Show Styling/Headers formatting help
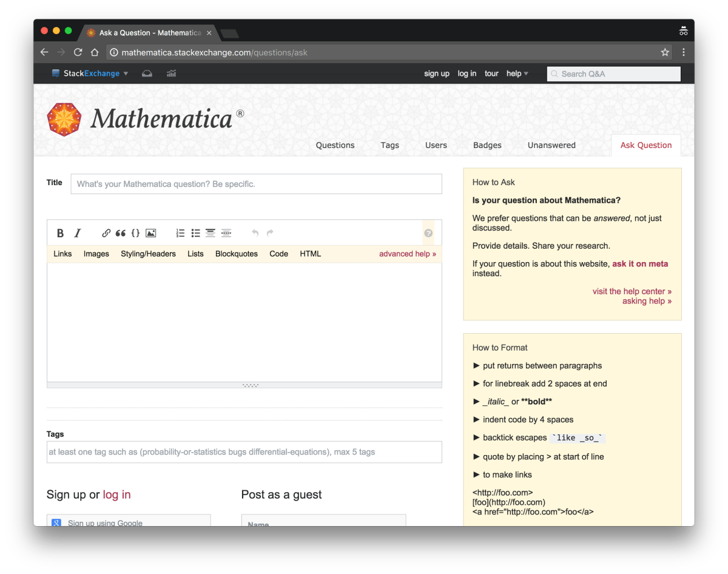This screenshot has height=574, width=728. pyautogui.click(x=148, y=254)
